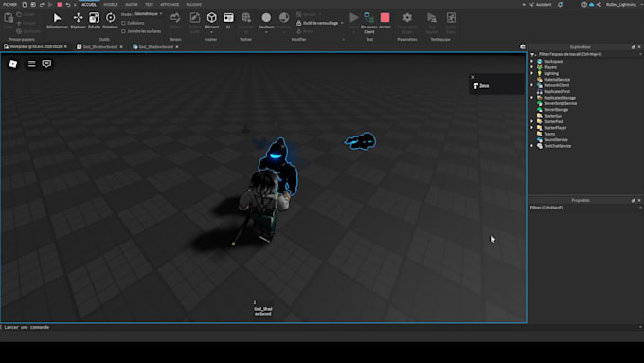The image size is (644, 363).
Task: Open the FICHIER menu
Action: (9, 4)
